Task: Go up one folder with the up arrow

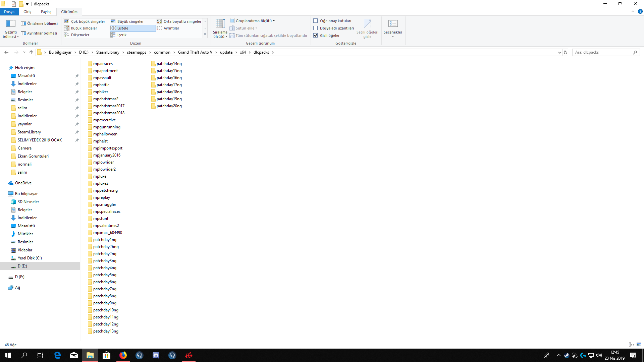Action: [31, 52]
